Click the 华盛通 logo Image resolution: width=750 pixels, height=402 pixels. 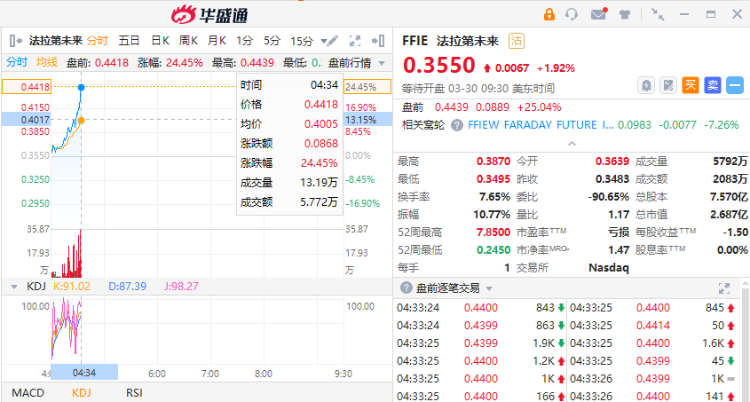pyautogui.click(x=210, y=15)
